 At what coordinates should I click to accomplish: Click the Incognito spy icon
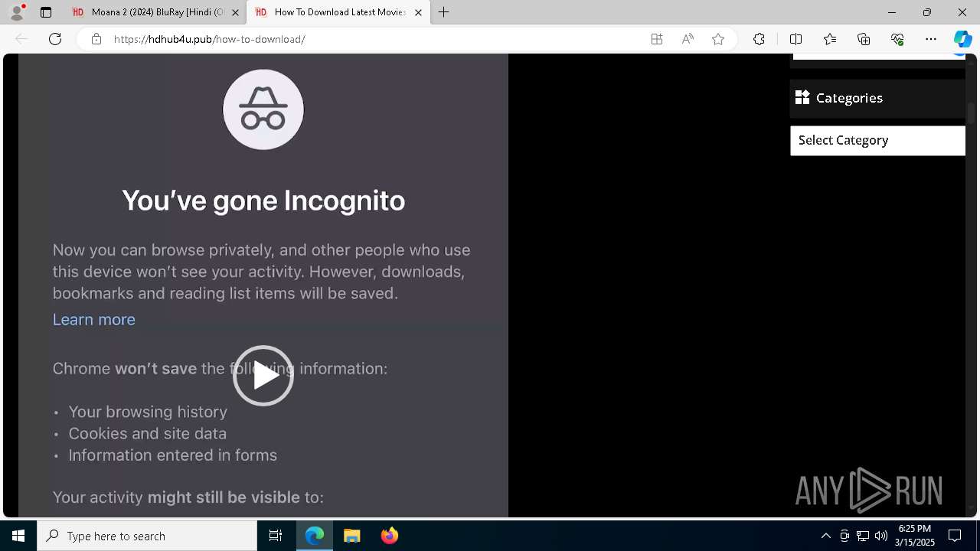click(x=263, y=109)
